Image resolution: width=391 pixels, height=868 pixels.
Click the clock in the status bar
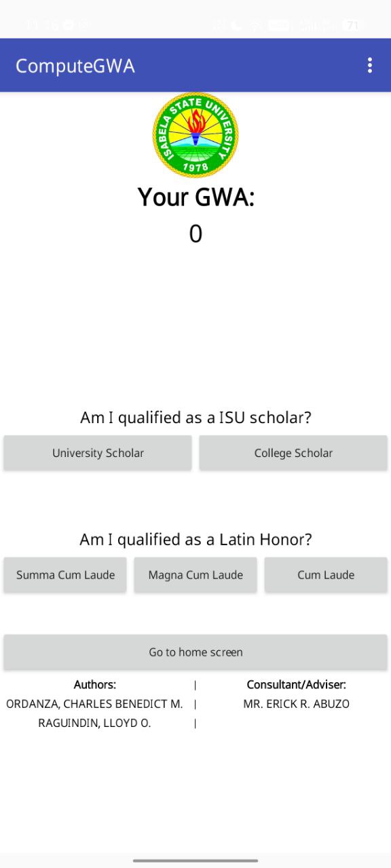[41, 24]
